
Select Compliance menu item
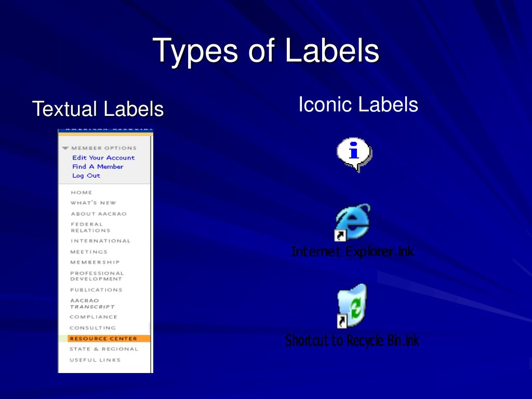[94, 317]
